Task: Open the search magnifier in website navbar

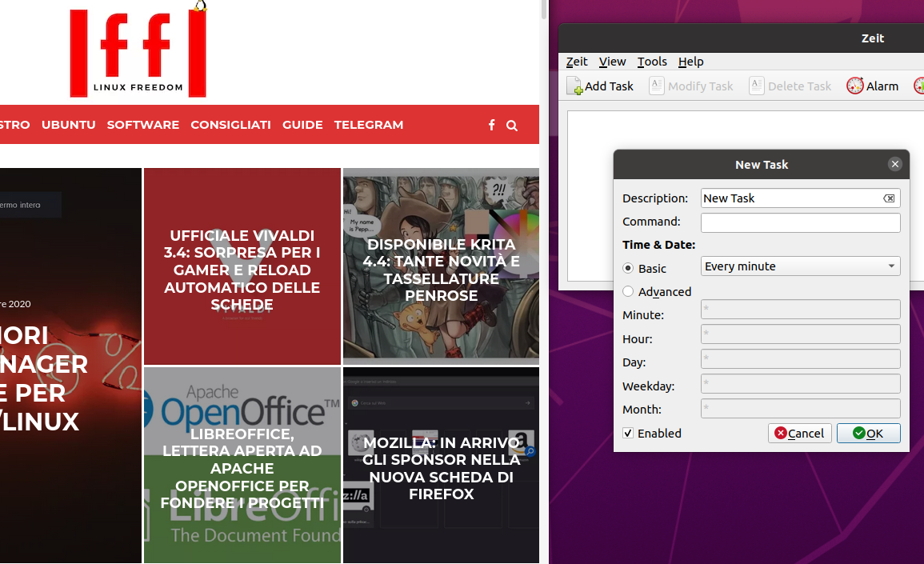Action: coord(512,126)
